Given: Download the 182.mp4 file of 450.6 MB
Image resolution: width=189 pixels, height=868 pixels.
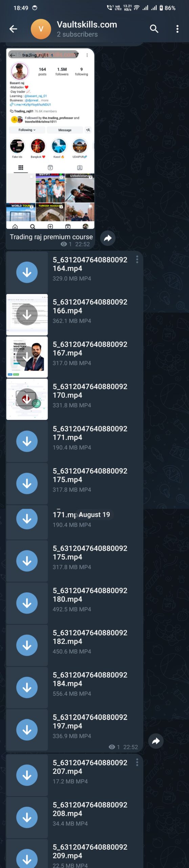Looking at the screenshot, I should [27, 645].
